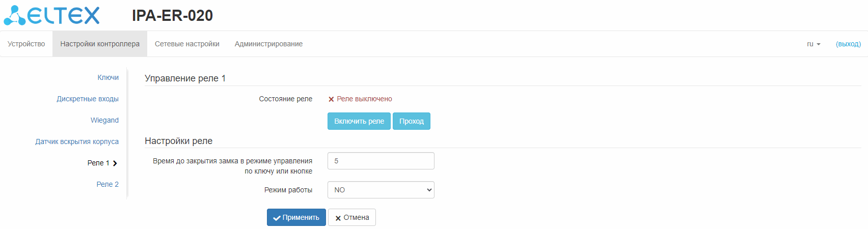
Task: Open the Администрирование tab
Action: coord(268,44)
